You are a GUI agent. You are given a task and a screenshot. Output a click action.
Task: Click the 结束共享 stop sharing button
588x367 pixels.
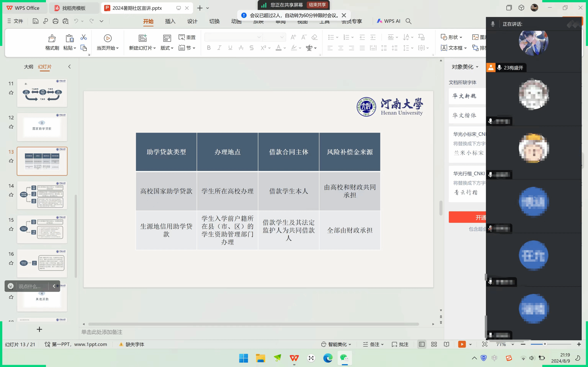point(317,5)
